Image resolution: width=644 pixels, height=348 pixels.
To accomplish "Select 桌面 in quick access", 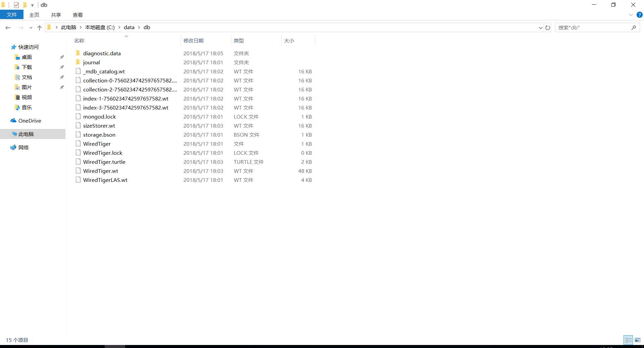I will pyautogui.click(x=26, y=57).
